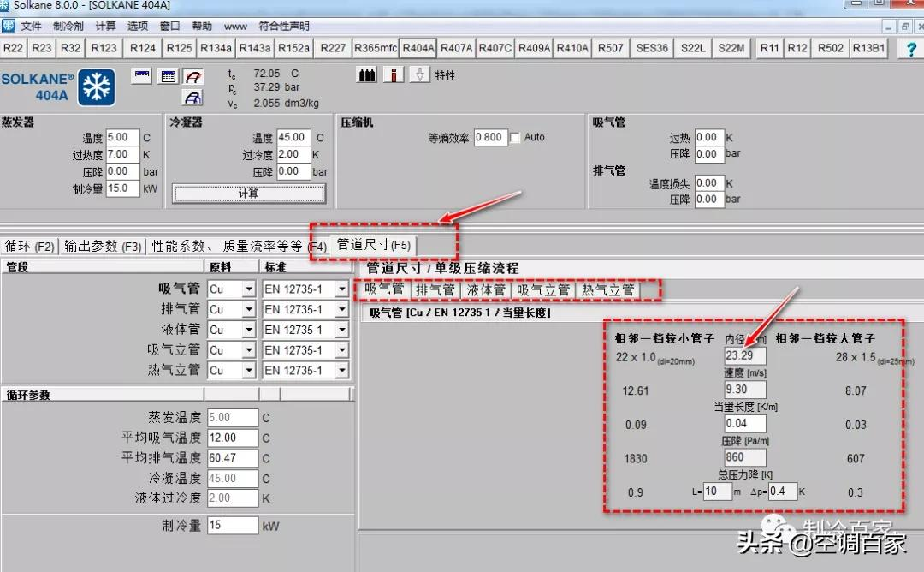The image size is (924, 572).
Task: Select refrigerant R22 button
Action: tap(13, 48)
